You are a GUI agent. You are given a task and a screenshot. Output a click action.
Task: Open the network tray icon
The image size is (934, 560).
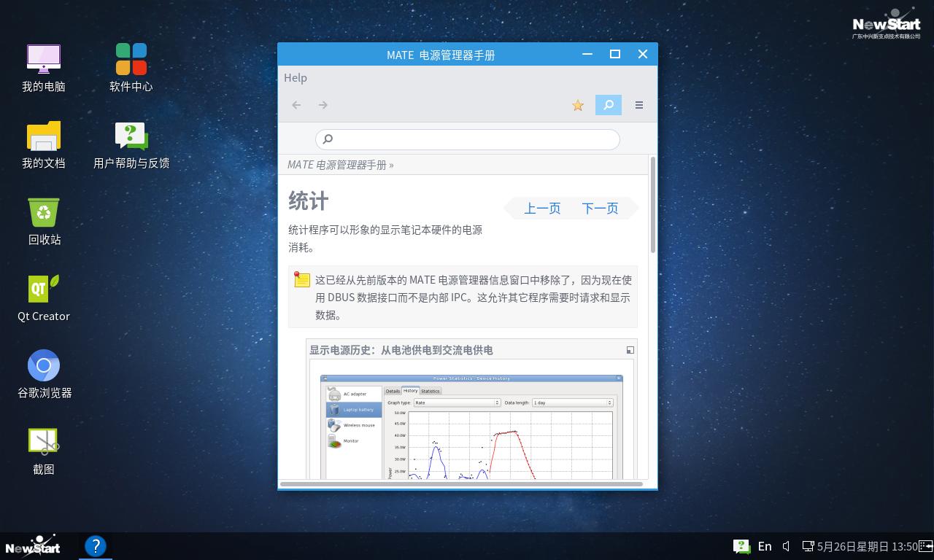tap(808, 546)
